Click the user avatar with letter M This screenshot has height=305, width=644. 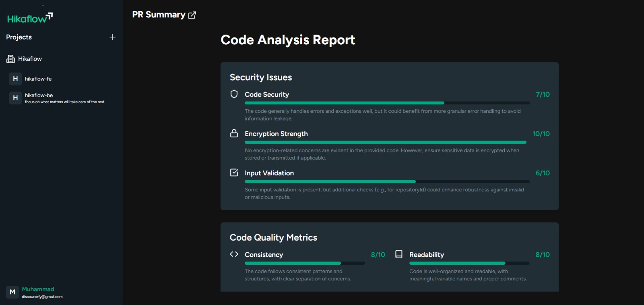pos(12,292)
